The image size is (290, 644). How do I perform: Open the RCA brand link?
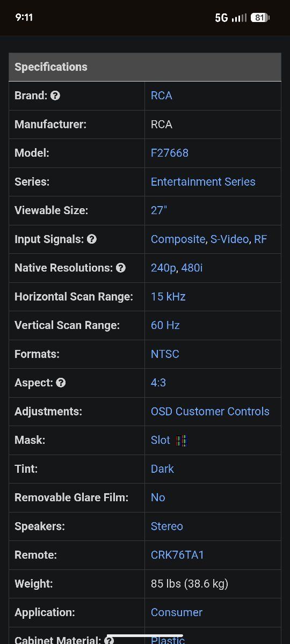[x=162, y=96]
